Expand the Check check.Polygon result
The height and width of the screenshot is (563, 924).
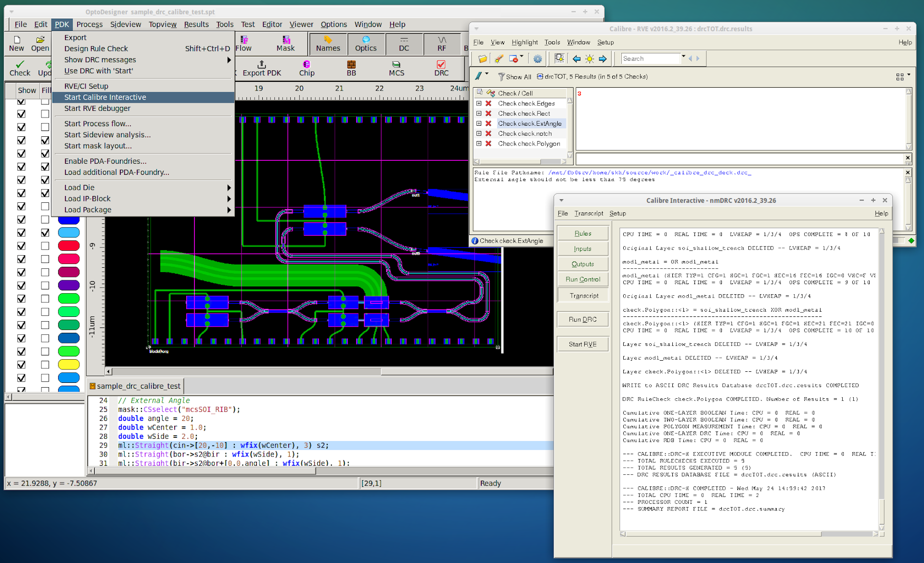click(x=479, y=144)
